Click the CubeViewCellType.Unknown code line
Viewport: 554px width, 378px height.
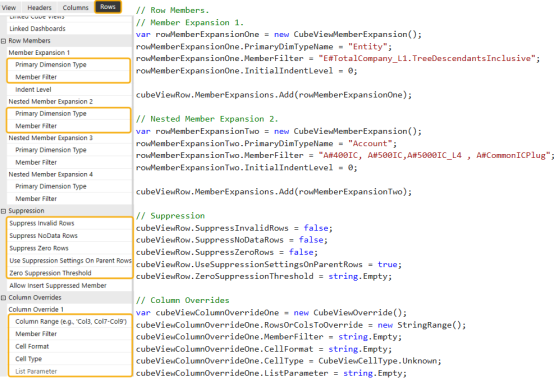289,361
